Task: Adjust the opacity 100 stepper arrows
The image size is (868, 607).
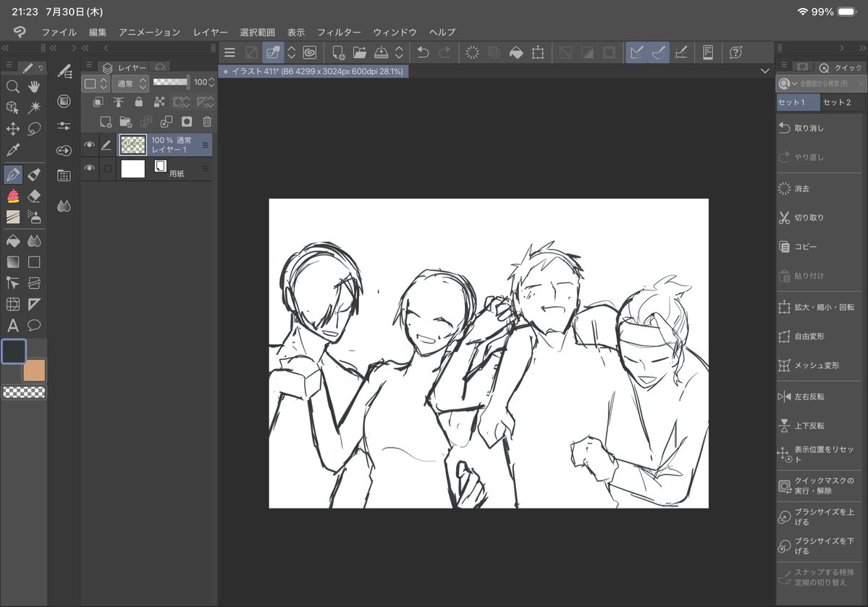Action: click(211, 82)
